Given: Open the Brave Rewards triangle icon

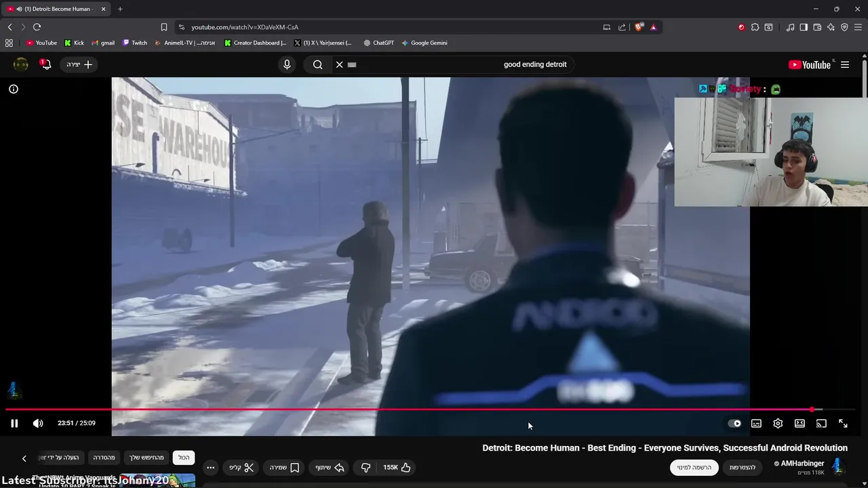Looking at the screenshot, I should coord(653,27).
